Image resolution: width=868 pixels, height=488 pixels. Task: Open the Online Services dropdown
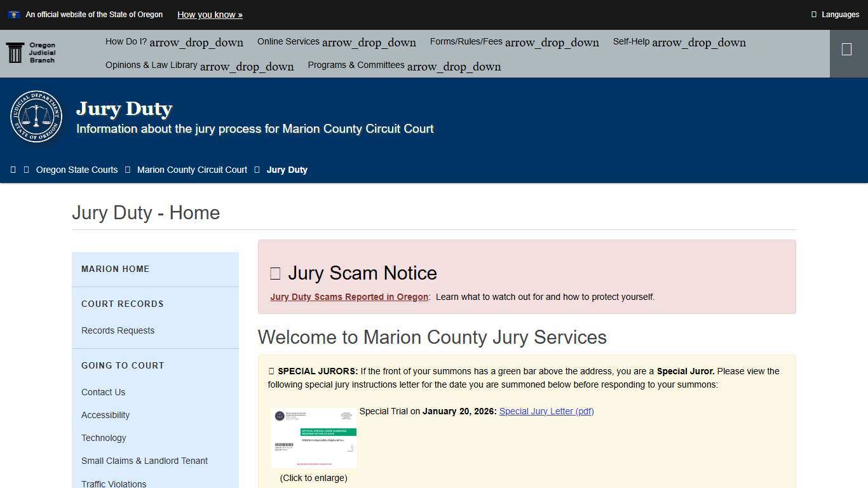click(336, 42)
